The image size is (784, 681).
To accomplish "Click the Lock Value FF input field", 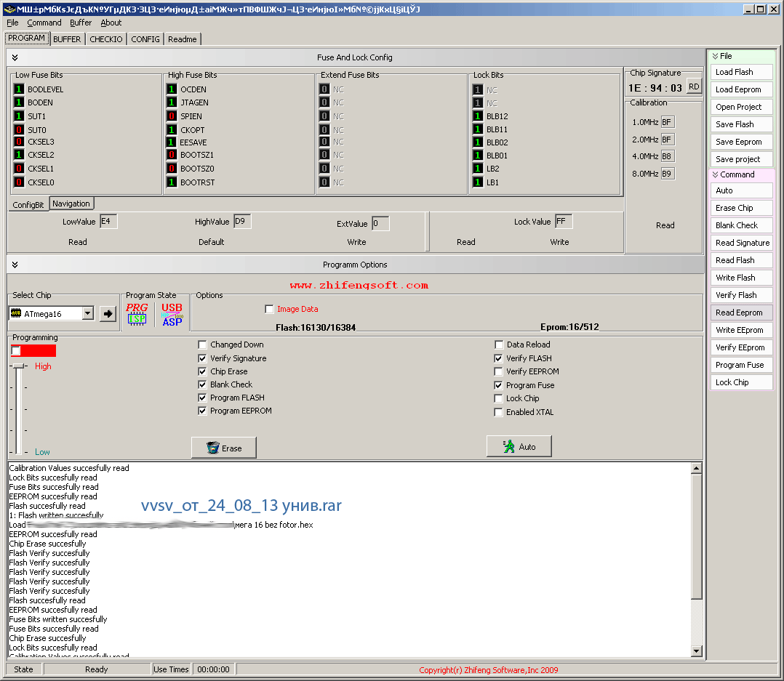I will point(564,222).
